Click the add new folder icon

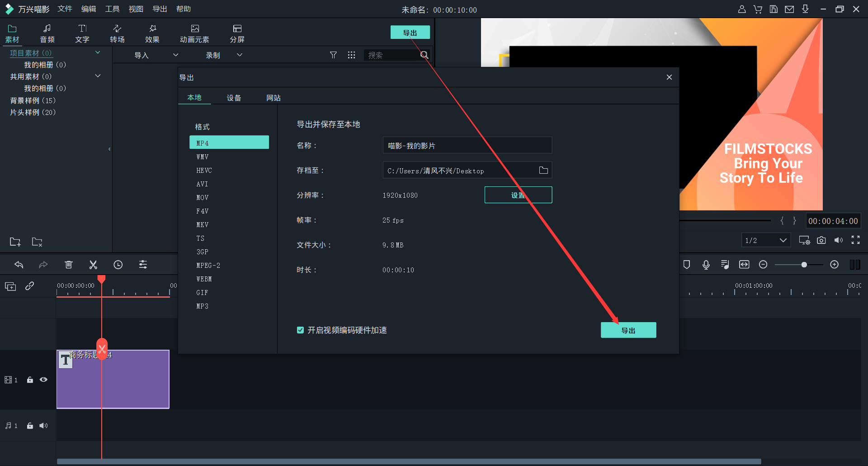pos(15,242)
